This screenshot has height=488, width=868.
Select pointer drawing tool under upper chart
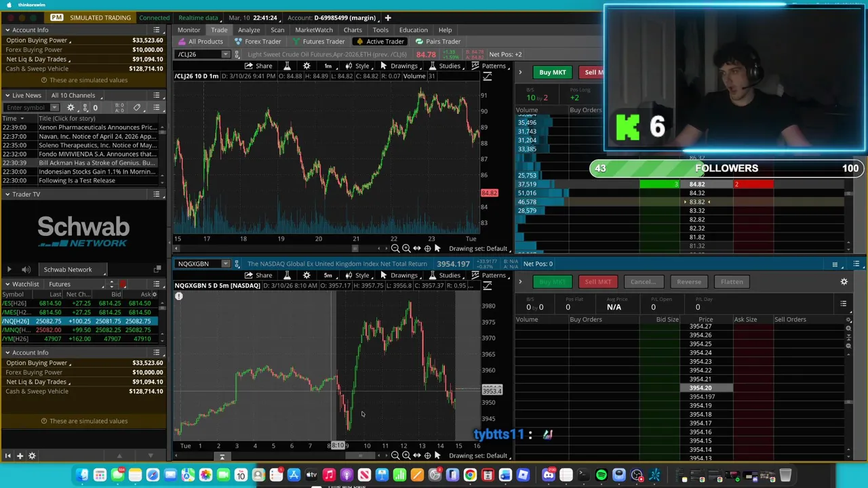click(x=437, y=249)
